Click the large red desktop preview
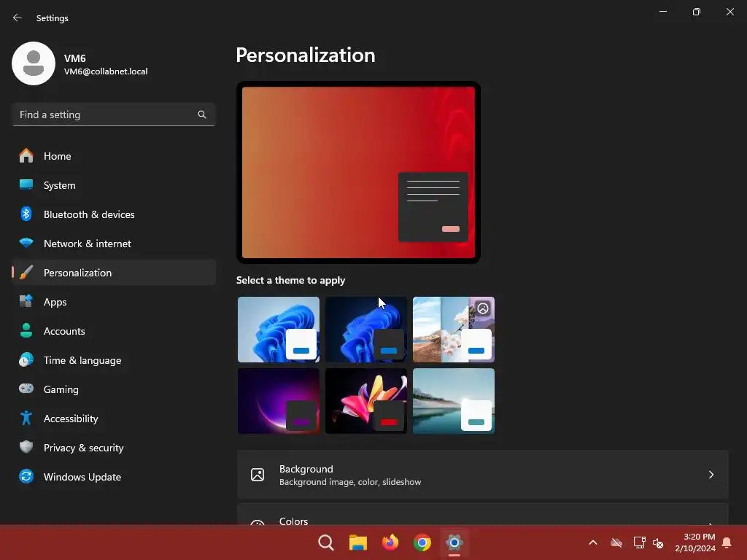The width and height of the screenshot is (747, 560). 358,172
